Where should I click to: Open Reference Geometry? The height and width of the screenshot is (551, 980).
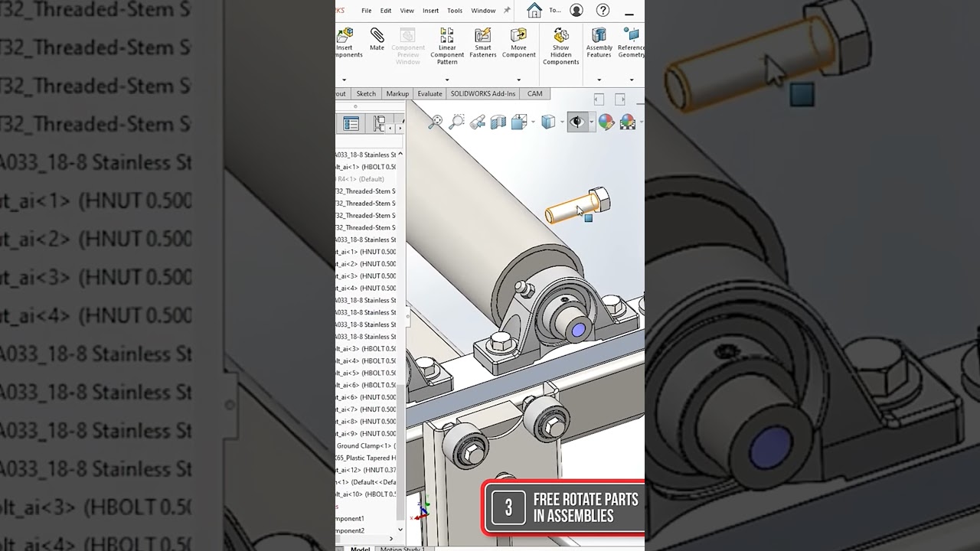[631, 43]
